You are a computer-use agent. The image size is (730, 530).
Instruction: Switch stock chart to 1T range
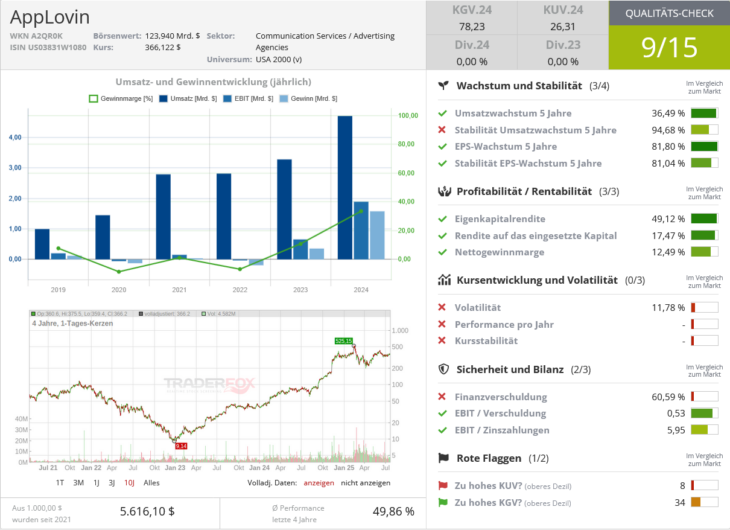click(60, 483)
